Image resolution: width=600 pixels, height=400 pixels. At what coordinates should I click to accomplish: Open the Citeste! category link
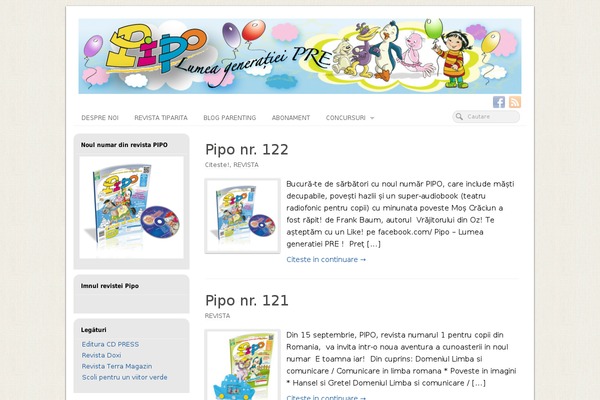(217, 165)
